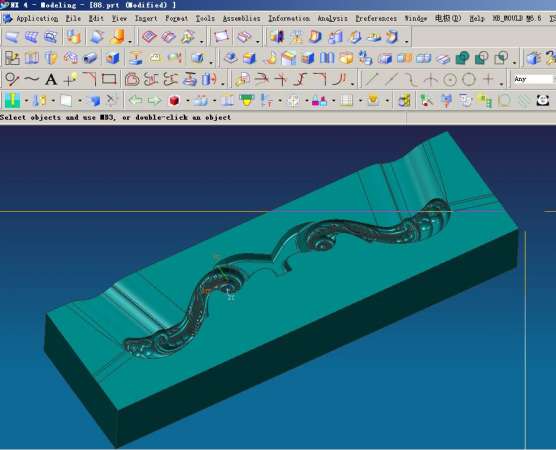The height and width of the screenshot is (450, 556).
Task: Open the 电极(D) menu
Action: pyautogui.click(x=448, y=18)
